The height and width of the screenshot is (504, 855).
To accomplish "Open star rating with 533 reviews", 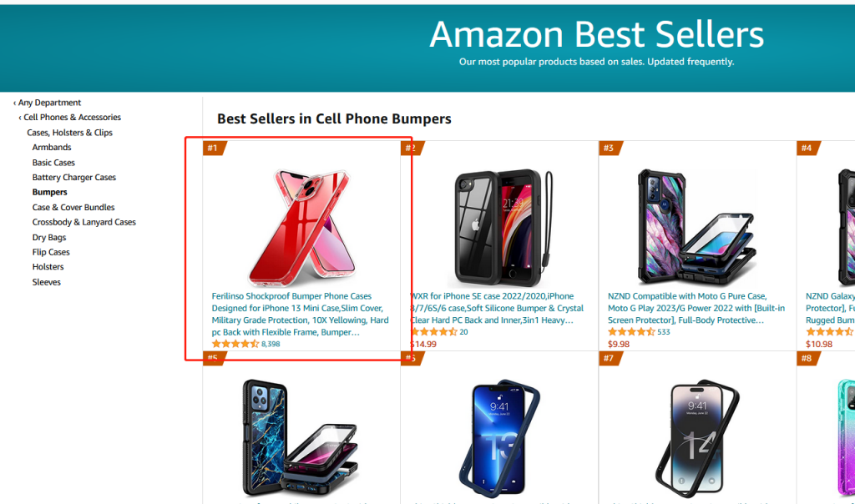I will coord(639,332).
